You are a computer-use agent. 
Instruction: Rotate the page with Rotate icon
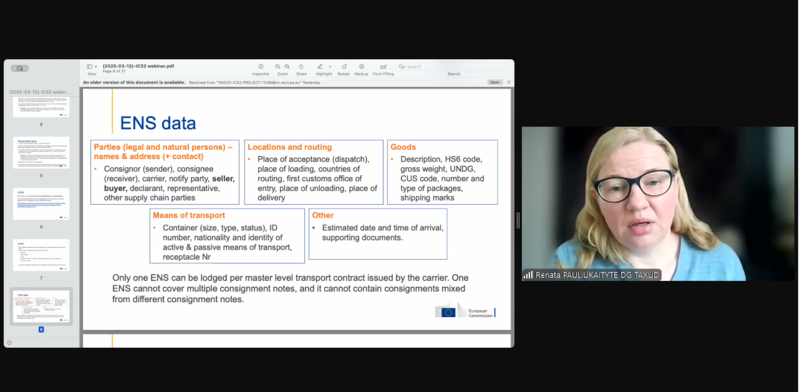[x=344, y=67]
